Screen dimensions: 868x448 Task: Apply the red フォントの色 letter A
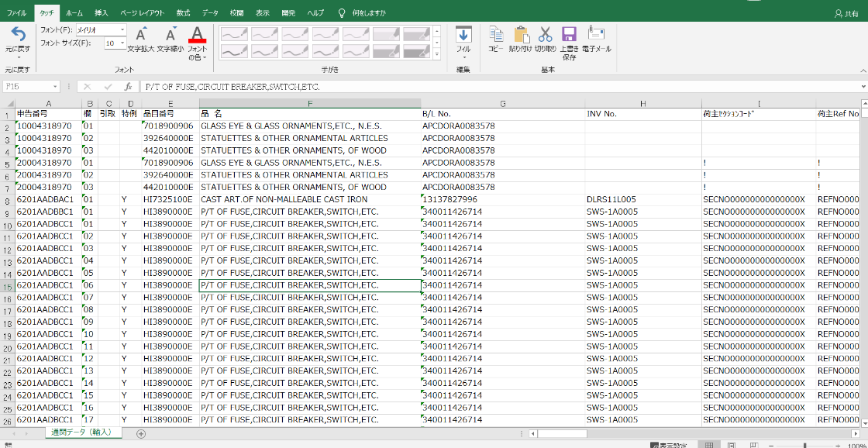pyautogui.click(x=197, y=34)
